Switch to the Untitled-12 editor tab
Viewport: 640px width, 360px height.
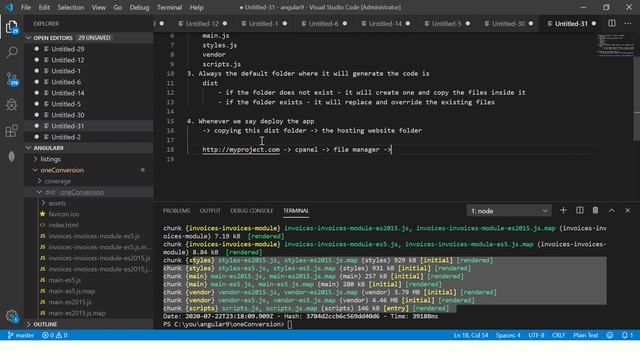point(202,24)
